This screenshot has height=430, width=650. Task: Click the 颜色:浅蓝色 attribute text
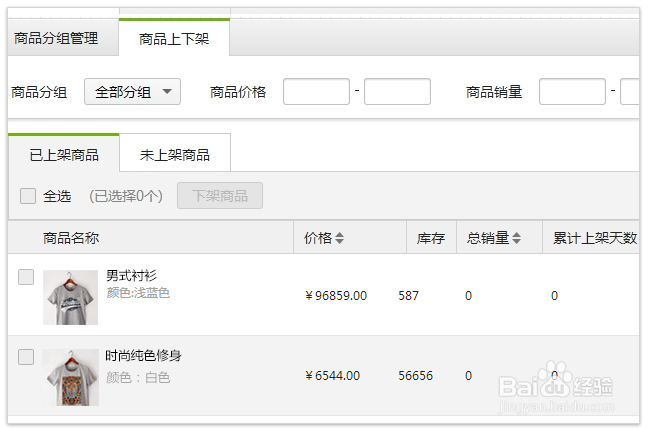(x=138, y=293)
